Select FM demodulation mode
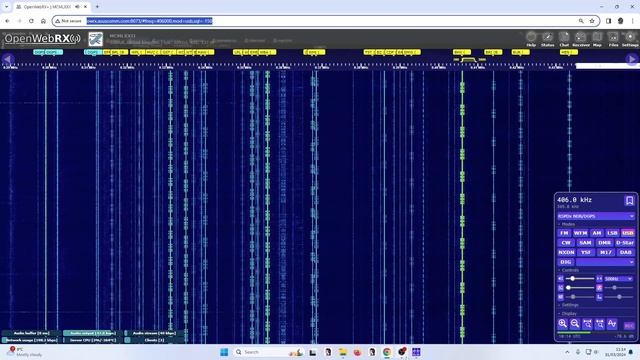 [x=564, y=233]
